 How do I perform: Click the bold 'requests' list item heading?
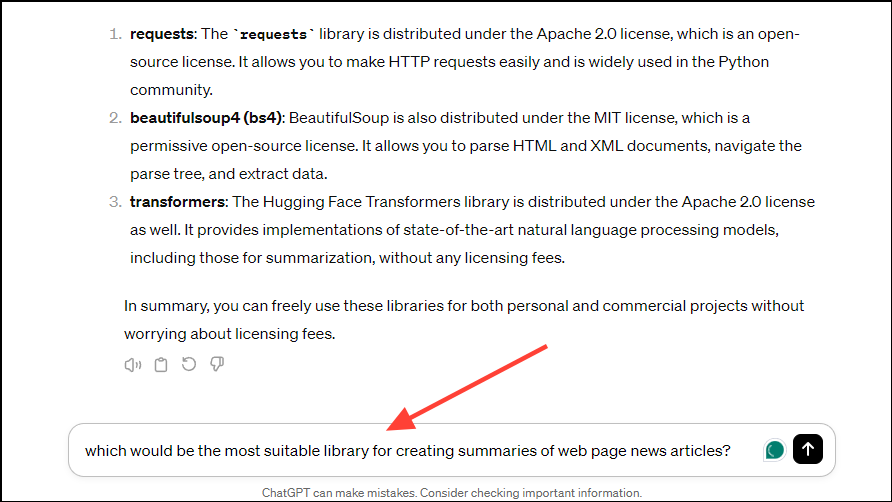click(162, 34)
